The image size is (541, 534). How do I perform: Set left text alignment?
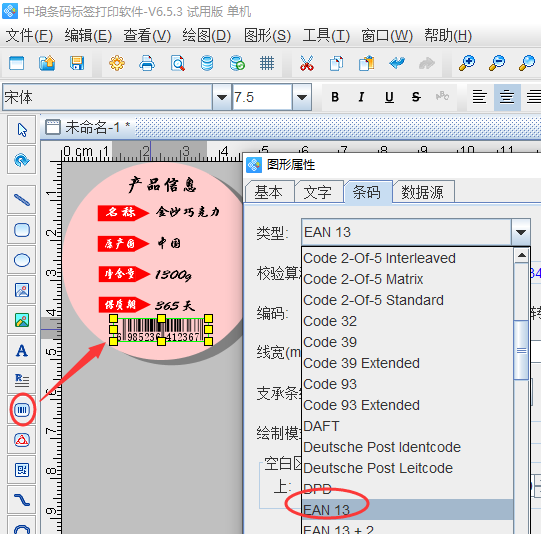click(x=480, y=97)
